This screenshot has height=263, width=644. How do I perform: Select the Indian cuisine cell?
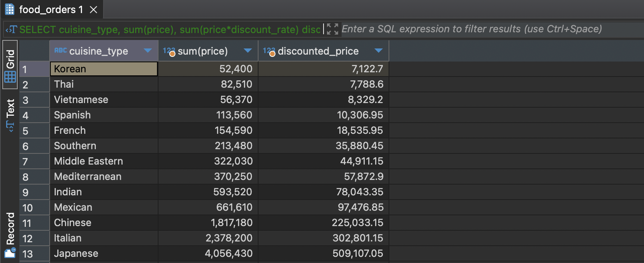point(104,192)
